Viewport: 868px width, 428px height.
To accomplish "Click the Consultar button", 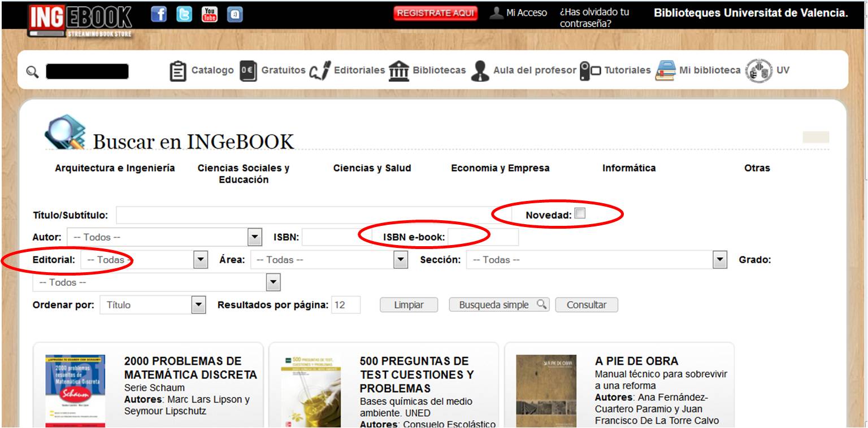I will (x=587, y=305).
